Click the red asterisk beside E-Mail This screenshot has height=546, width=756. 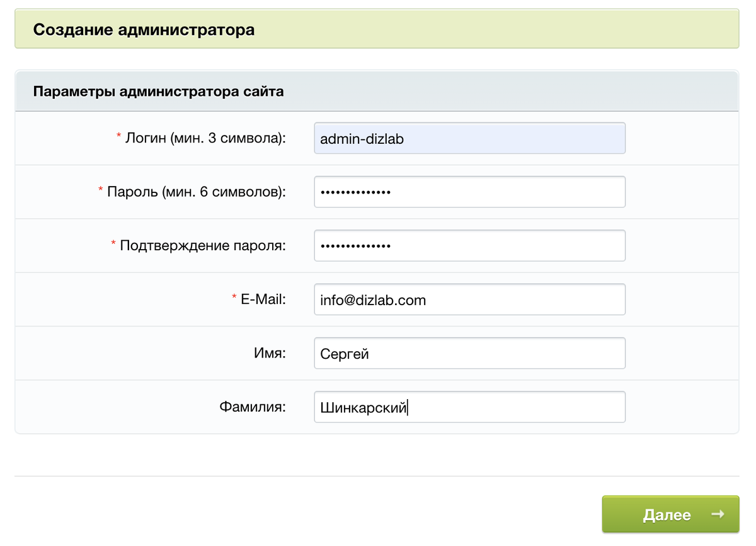click(x=234, y=297)
